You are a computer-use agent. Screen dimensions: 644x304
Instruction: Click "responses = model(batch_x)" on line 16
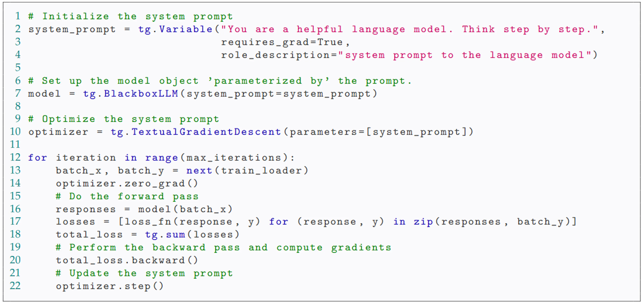coord(144,209)
